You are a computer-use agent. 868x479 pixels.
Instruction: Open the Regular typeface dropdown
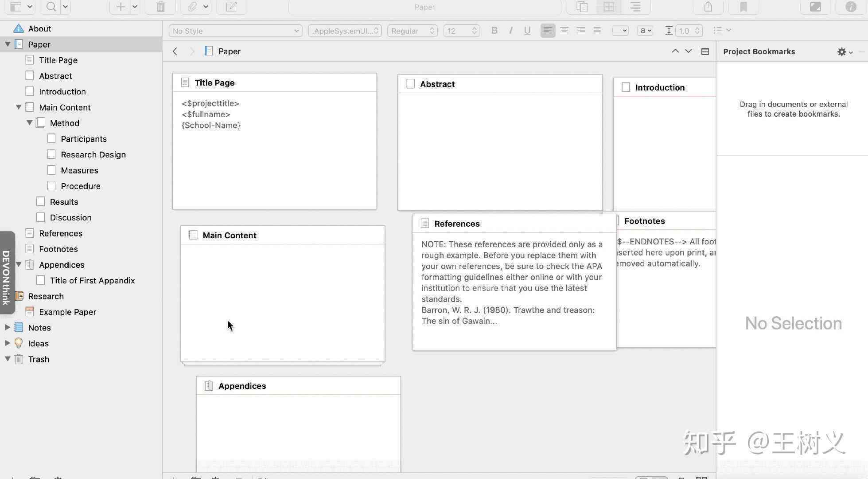pyautogui.click(x=413, y=31)
